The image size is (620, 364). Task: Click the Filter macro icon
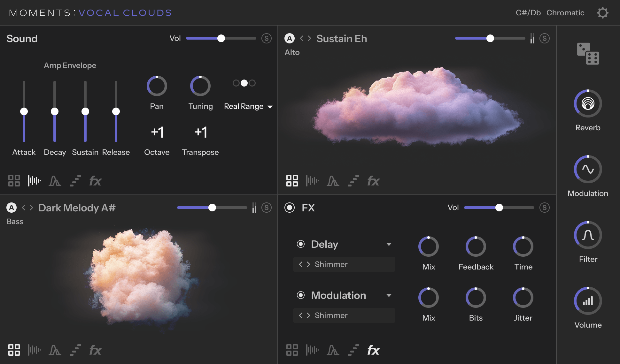(x=588, y=235)
